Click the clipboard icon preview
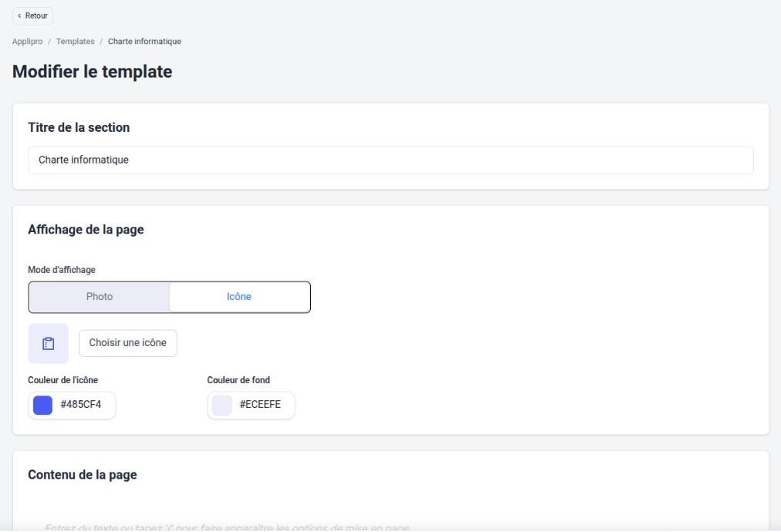781x532 pixels. 49,343
